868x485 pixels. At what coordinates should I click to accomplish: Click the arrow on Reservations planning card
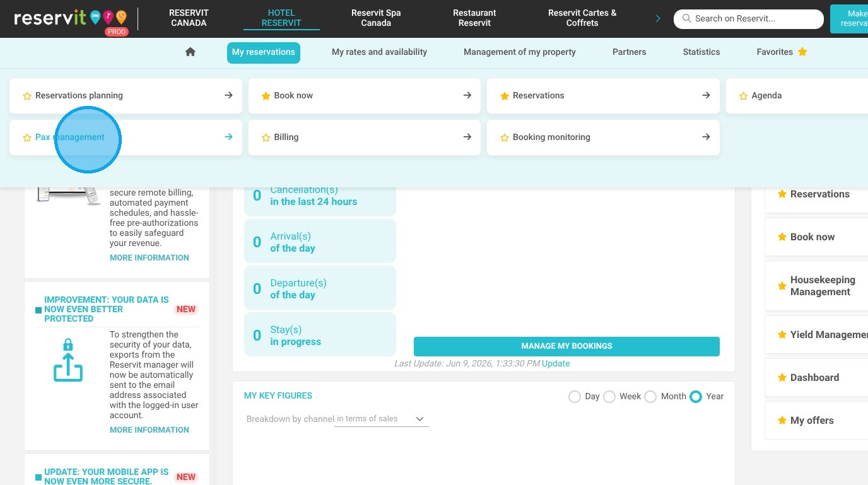[x=228, y=95]
